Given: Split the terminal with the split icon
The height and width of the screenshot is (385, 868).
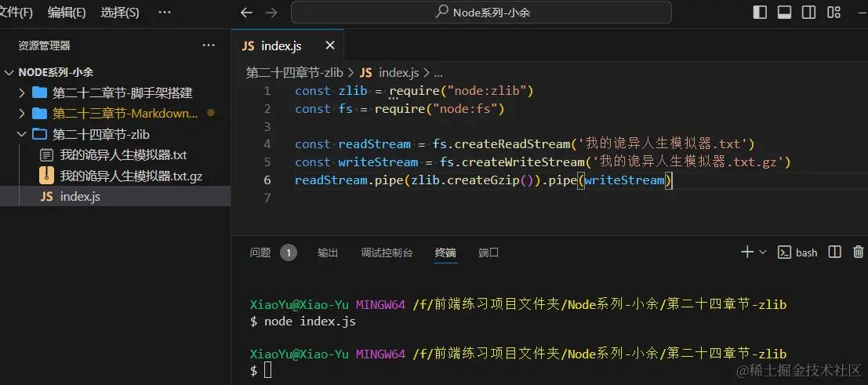Looking at the screenshot, I should point(835,252).
